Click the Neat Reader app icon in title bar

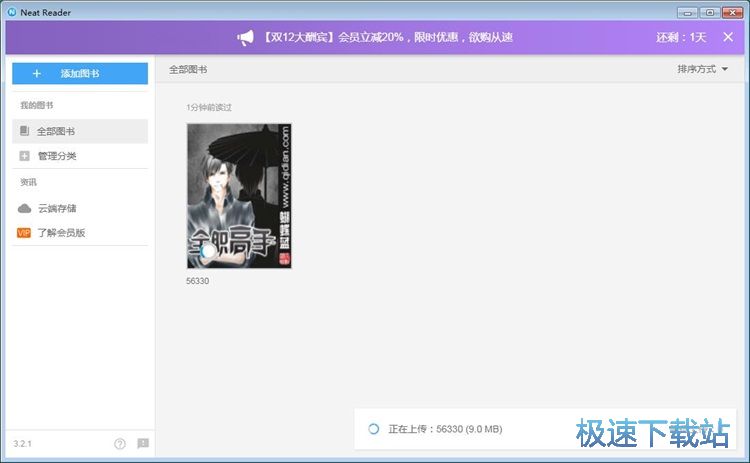click(x=12, y=12)
